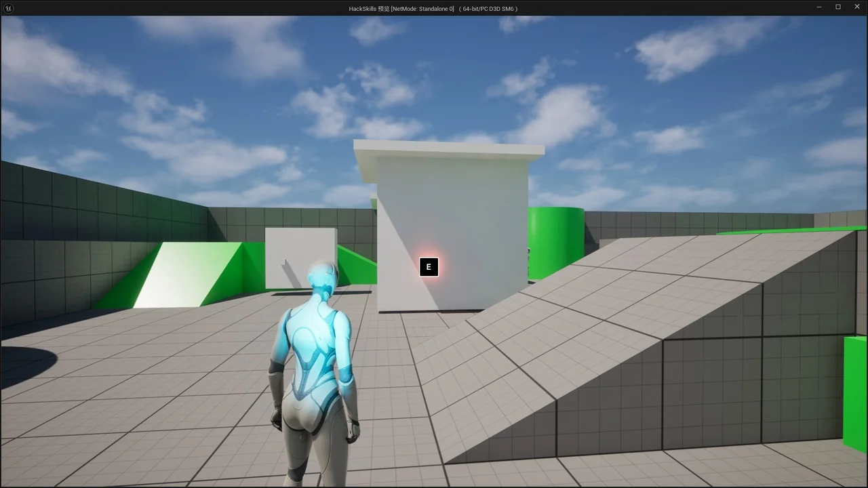The image size is (868, 488).
Task: Click the round shadow on the floor
Action: (27, 366)
